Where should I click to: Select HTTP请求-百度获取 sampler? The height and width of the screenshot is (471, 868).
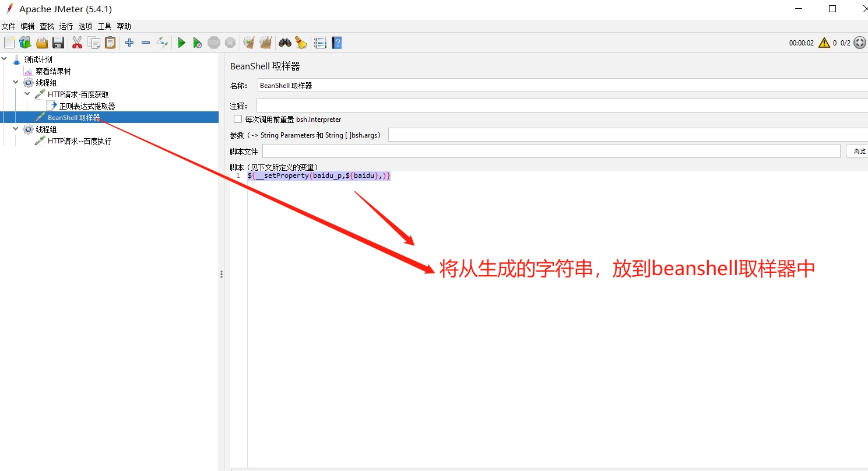(78, 94)
